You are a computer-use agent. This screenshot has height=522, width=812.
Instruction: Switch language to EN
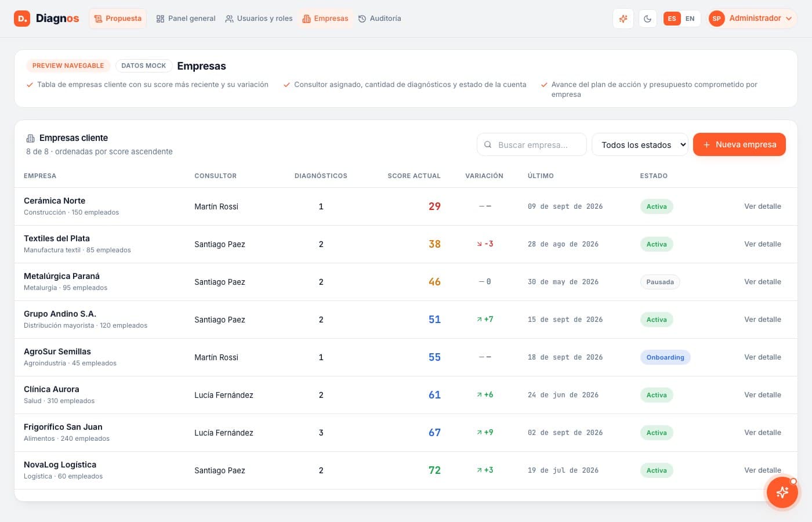(x=690, y=19)
